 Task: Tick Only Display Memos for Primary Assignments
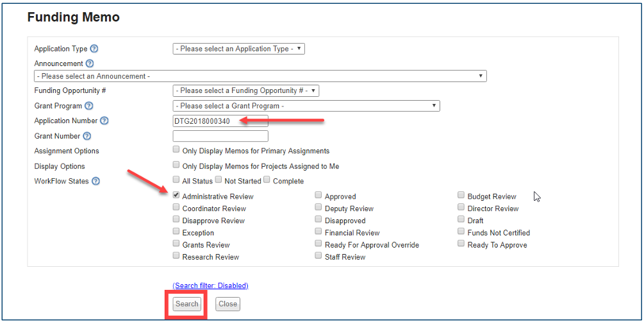tap(176, 150)
